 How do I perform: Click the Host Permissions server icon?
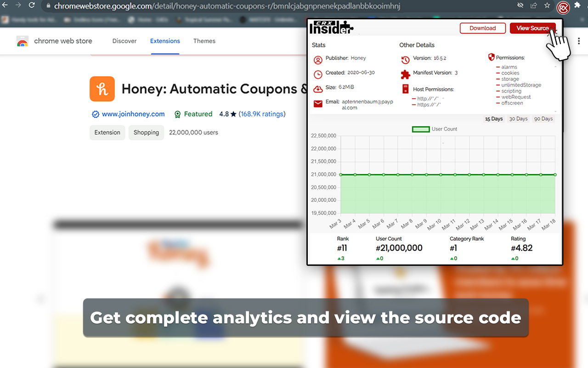[x=405, y=89]
